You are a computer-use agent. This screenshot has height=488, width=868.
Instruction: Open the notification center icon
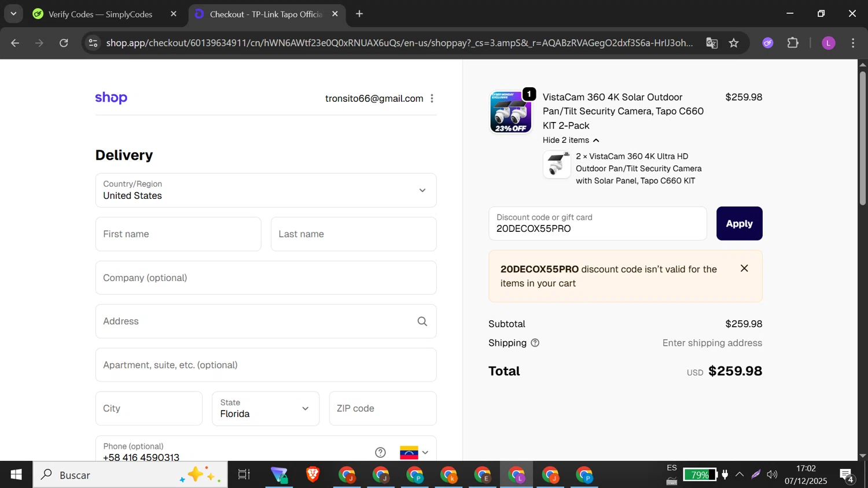pos(847,475)
